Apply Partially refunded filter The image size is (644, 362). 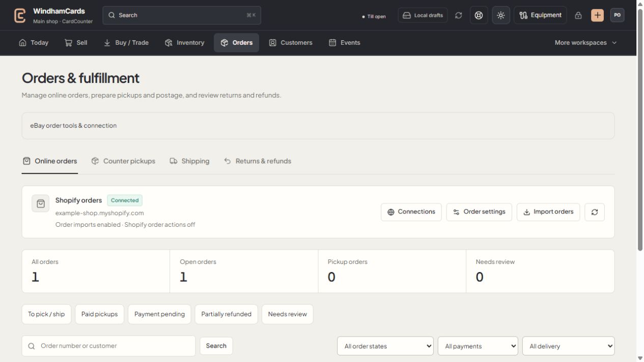226,314
